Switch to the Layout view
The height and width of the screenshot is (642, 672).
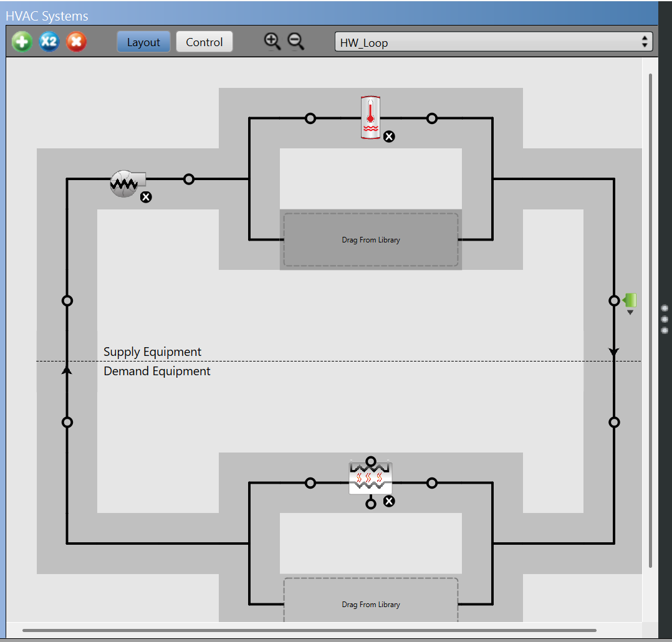pyautogui.click(x=143, y=42)
